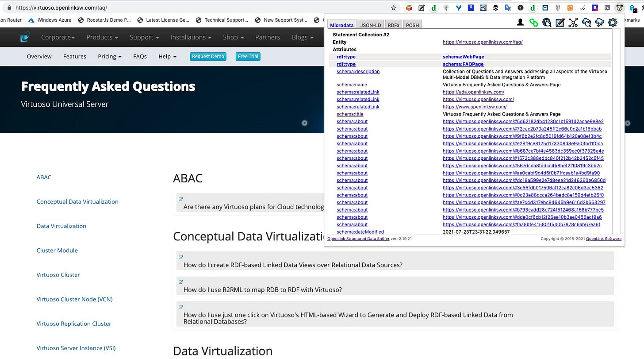
Task: Click the Google Translate extension icon
Action: [x=508, y=8]
